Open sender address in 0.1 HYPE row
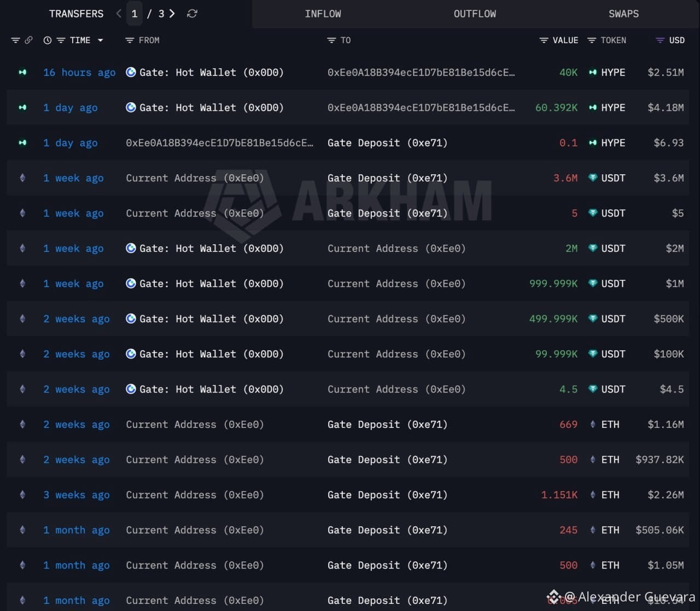 tap(220, 143)
